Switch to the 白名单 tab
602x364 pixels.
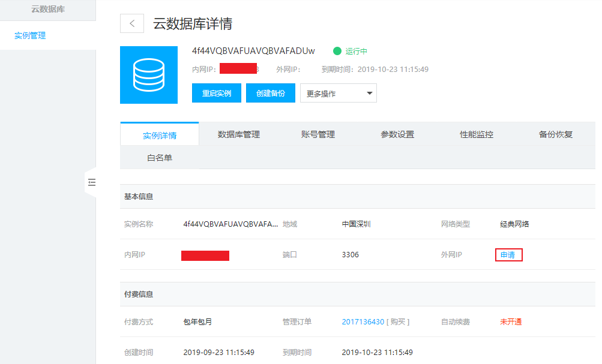(x=160, y=158)
